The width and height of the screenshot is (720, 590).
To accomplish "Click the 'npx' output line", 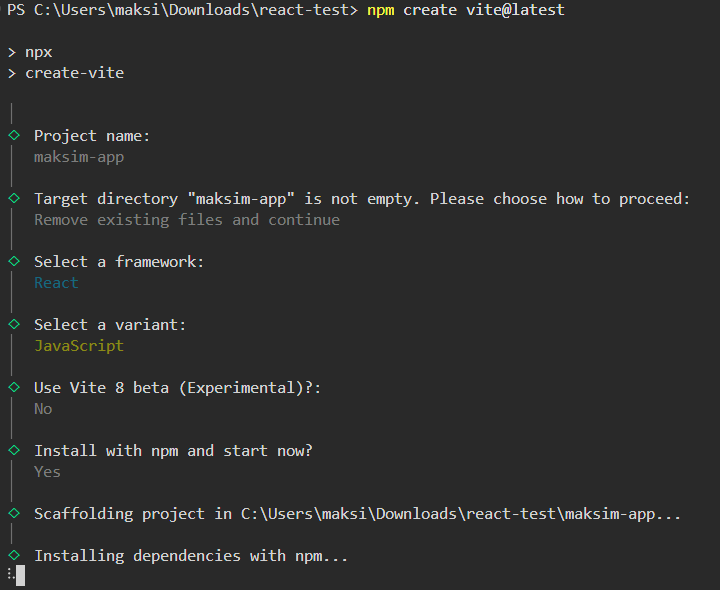I will pos(39,52).
